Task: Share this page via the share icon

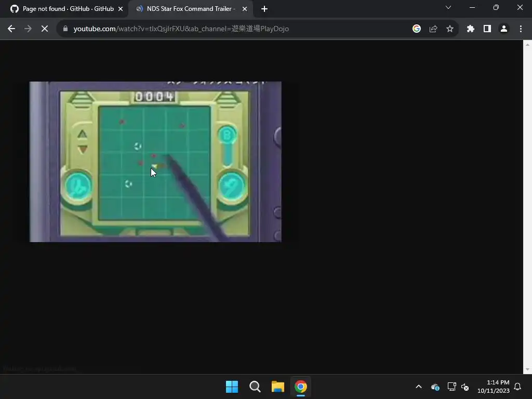Action: coord(433,29)
